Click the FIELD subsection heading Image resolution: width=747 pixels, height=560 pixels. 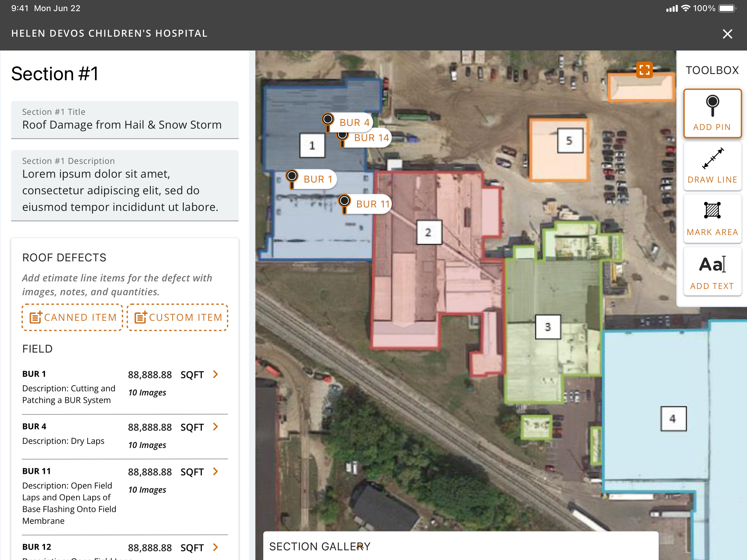click(x=37, y=349)
